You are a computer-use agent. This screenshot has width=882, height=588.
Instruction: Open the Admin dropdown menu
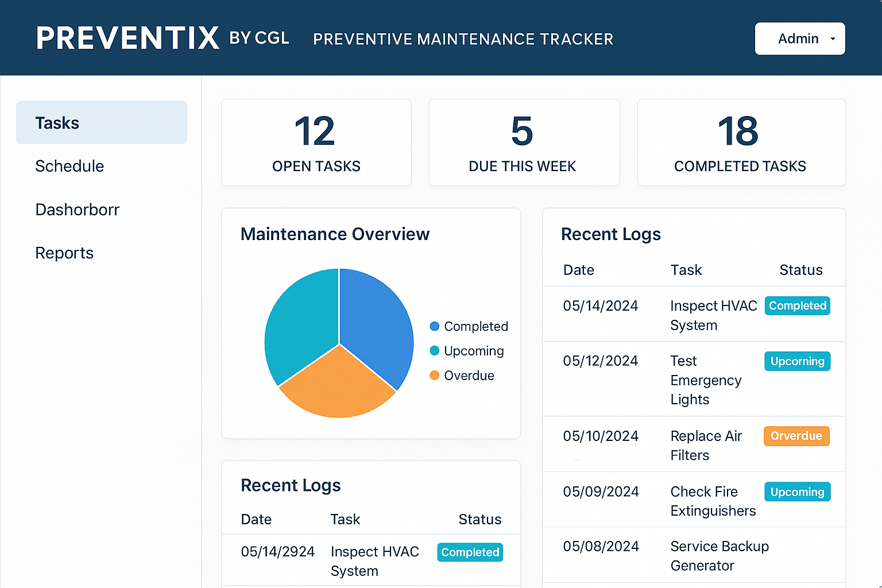coord(799,38)
